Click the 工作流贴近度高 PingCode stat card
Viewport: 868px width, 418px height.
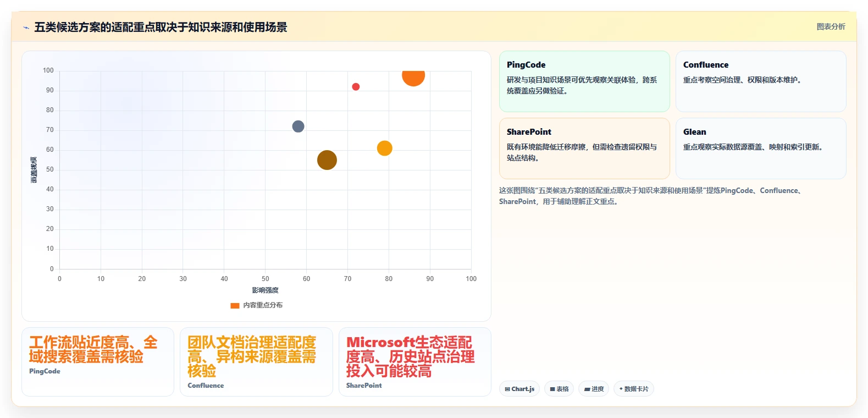pos(98,362)
